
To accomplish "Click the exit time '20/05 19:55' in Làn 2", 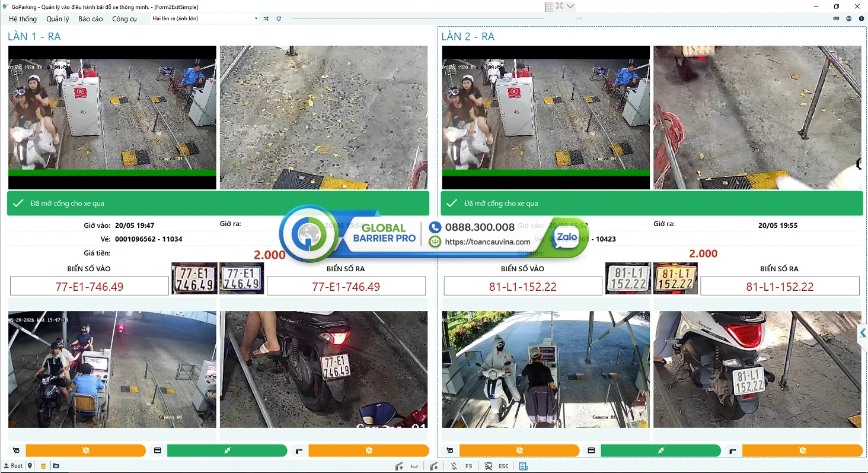I will tap(778, 226).
